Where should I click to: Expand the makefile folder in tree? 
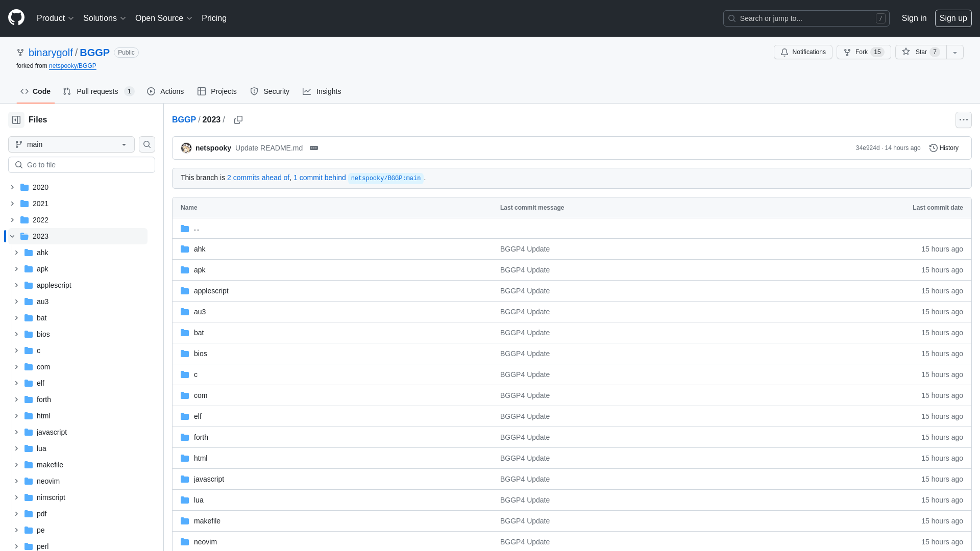pyautogui.click(x=16, y=465)
